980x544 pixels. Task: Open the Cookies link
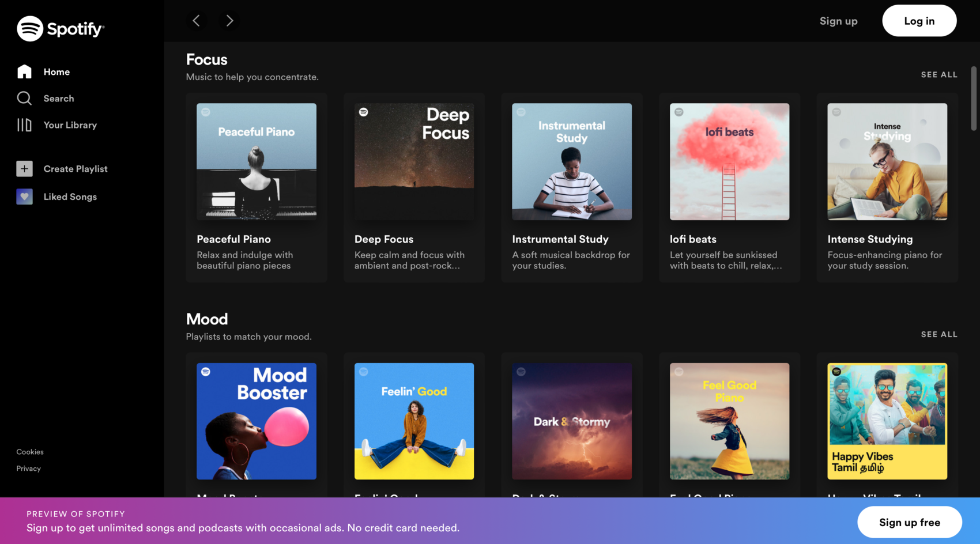[30, 452]
